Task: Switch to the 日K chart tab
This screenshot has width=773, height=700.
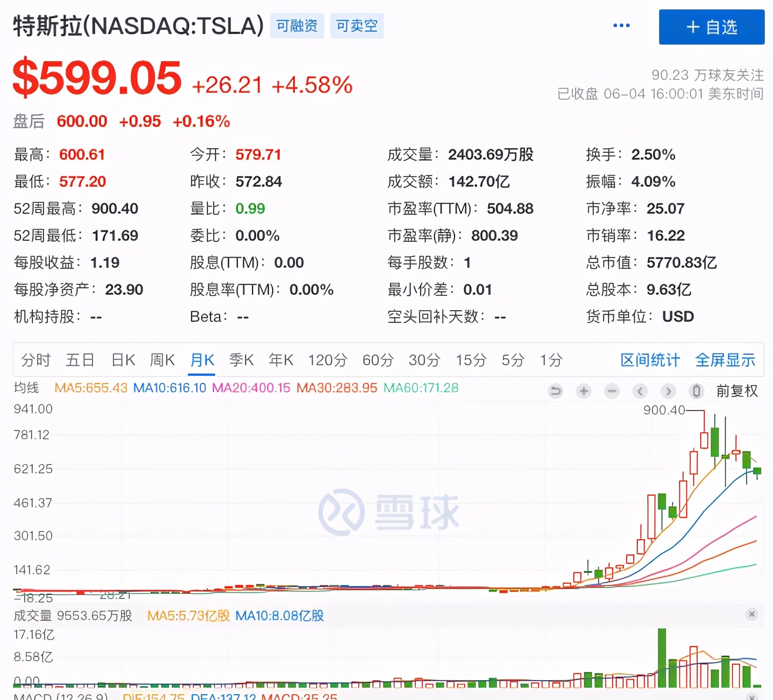Action: [123, 360]
